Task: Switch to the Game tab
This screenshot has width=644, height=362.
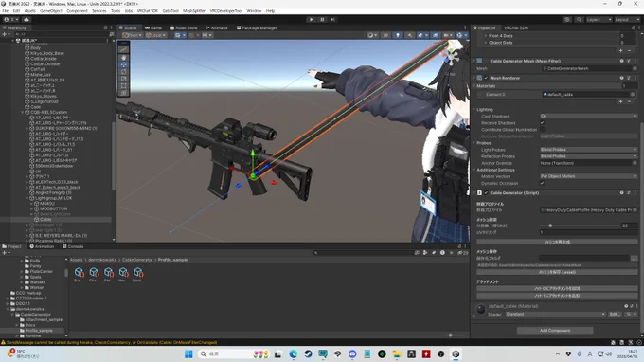Action: (153, 27)
